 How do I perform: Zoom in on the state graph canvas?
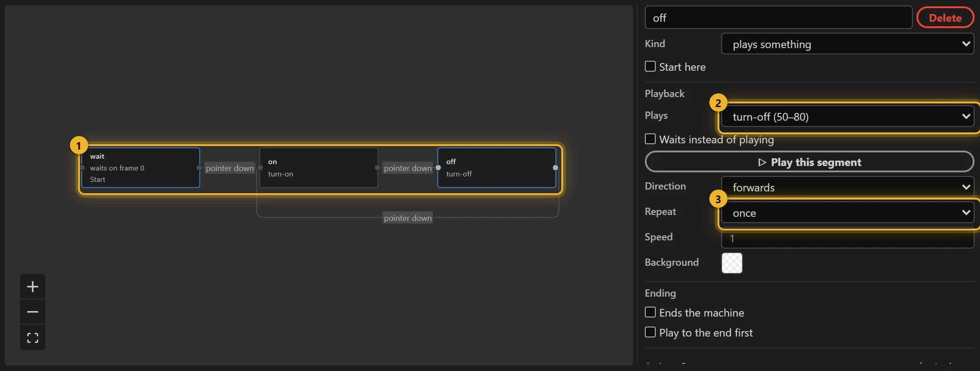[x=33, y=287]
